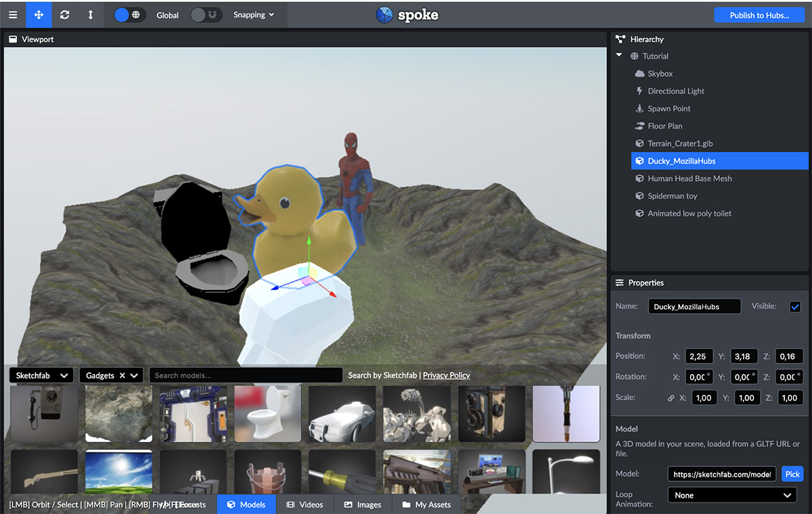The width and height of the screenshot is (812, 514).
Task: Click the Search models field
Action: [246, 375]
